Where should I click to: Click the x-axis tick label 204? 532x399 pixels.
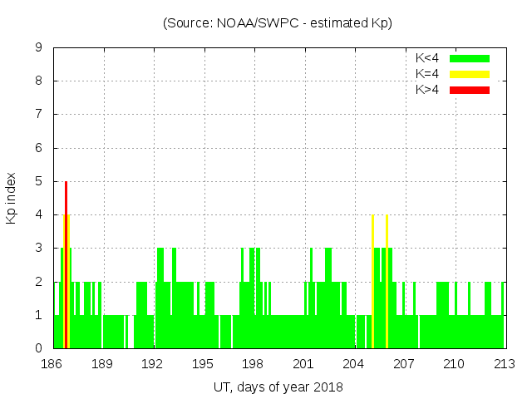[x=353, y=364]
